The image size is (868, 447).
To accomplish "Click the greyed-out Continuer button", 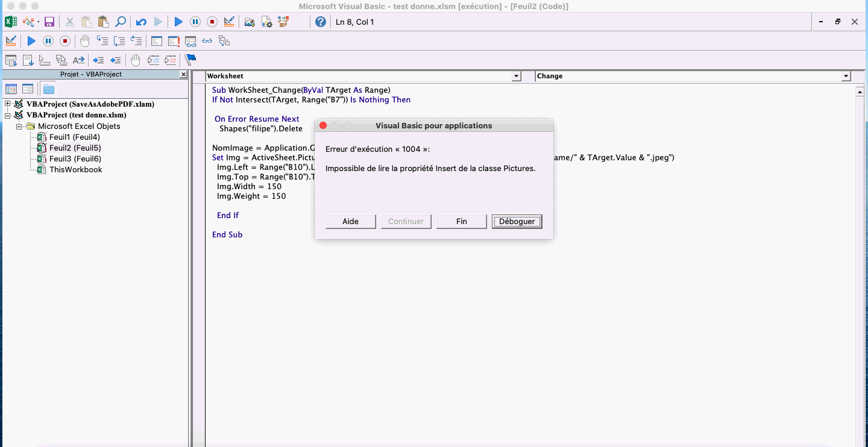I will click(x=406, y=222).
